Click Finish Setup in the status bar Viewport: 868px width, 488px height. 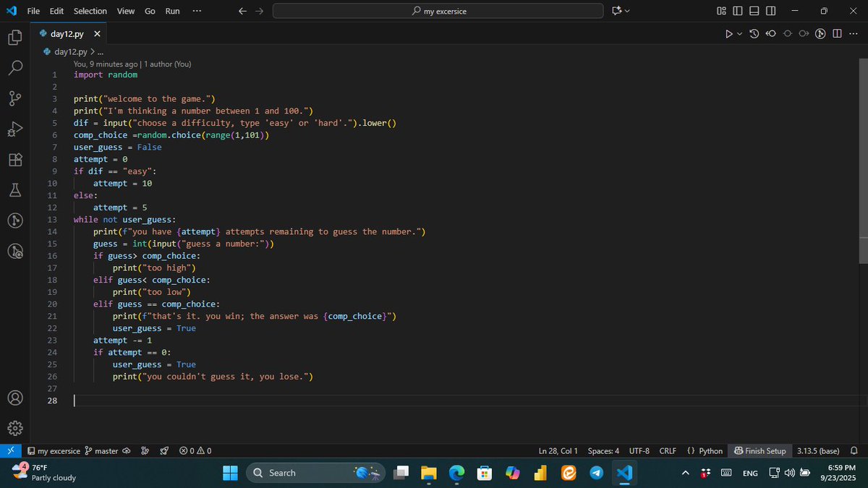pyautogui.click(x=759, y=450)
